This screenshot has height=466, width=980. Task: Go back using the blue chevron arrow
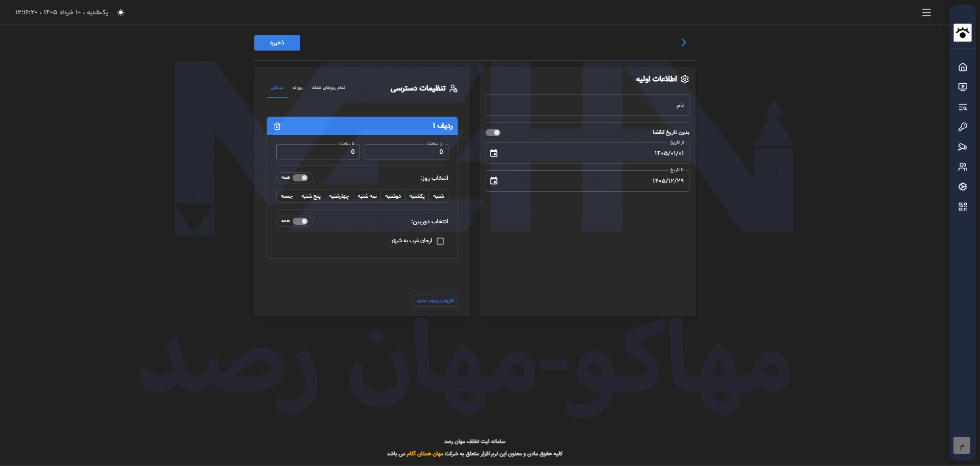684,42
